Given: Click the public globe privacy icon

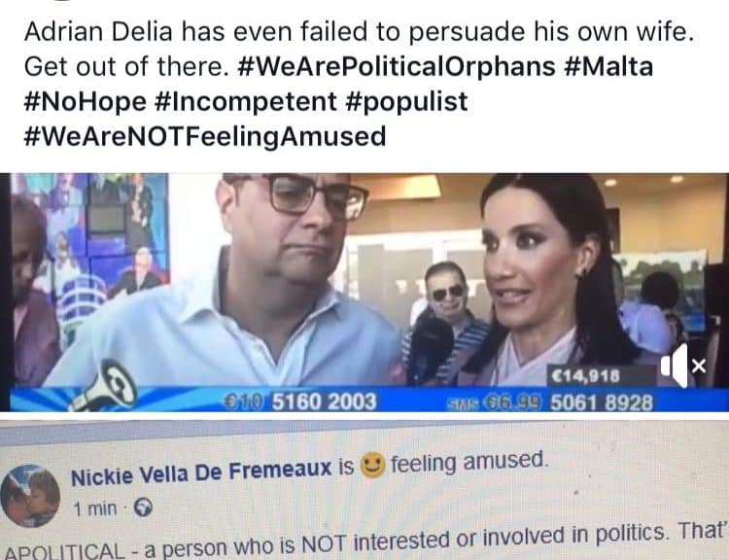Looking at the screenshot, I should [x=143, y=507].
